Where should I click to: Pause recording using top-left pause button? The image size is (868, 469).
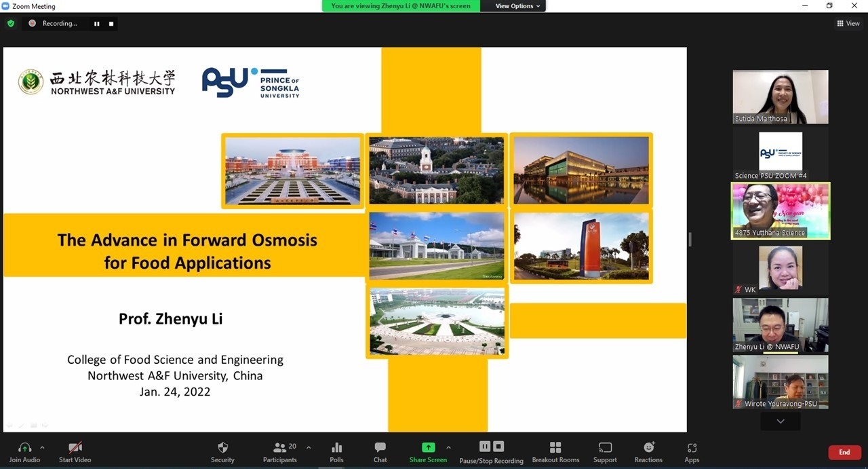pos(96,24)
